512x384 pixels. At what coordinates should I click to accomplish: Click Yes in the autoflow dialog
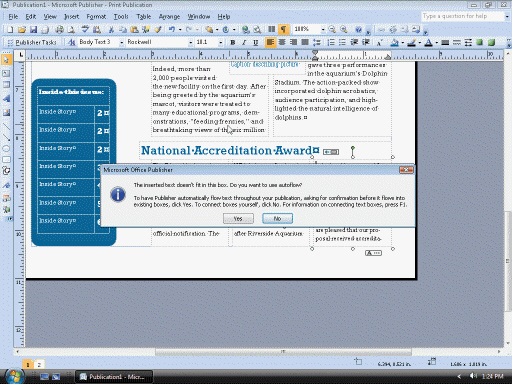pyautogui.click(x=238, y=219)
